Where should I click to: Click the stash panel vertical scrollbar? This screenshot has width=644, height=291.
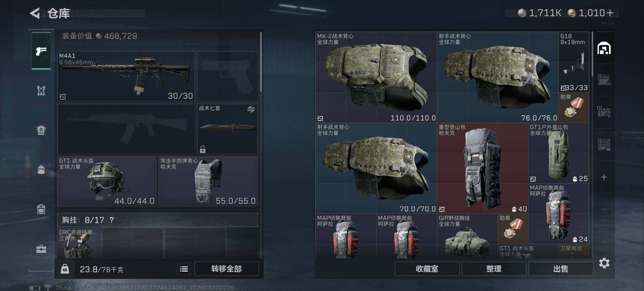pyautogui.click(x=592, y=54)
